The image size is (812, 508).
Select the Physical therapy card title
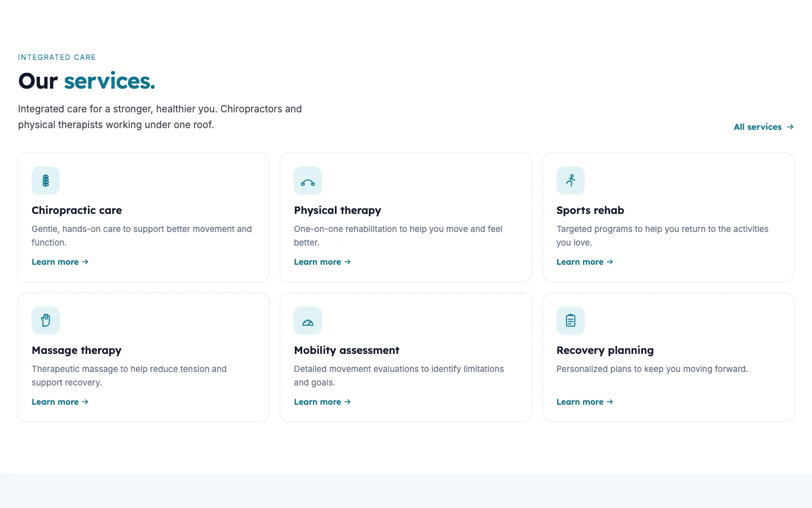pos(338,211)
